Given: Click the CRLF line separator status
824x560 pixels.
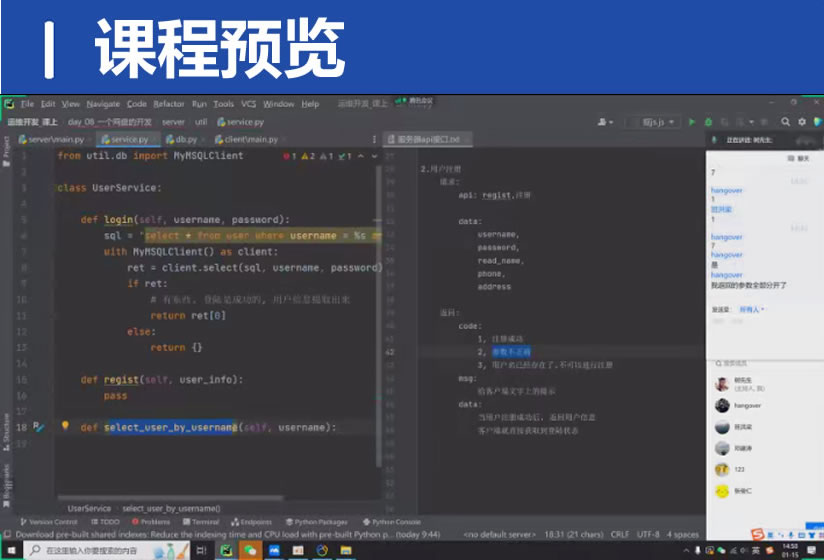Looking at the screenshot, I should tap(620, 534).
